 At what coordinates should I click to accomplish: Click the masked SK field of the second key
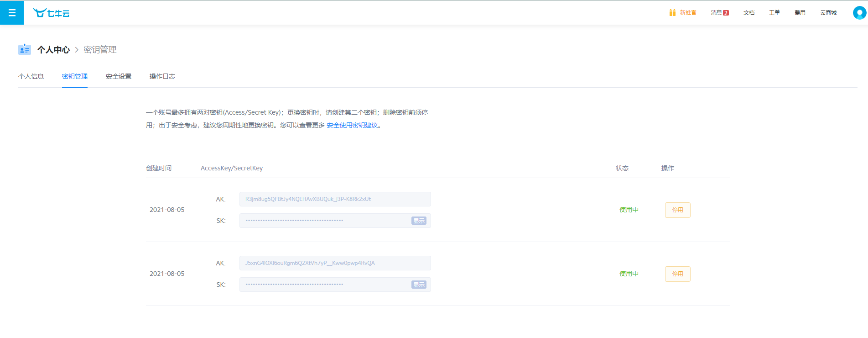[x=335, y=285]
